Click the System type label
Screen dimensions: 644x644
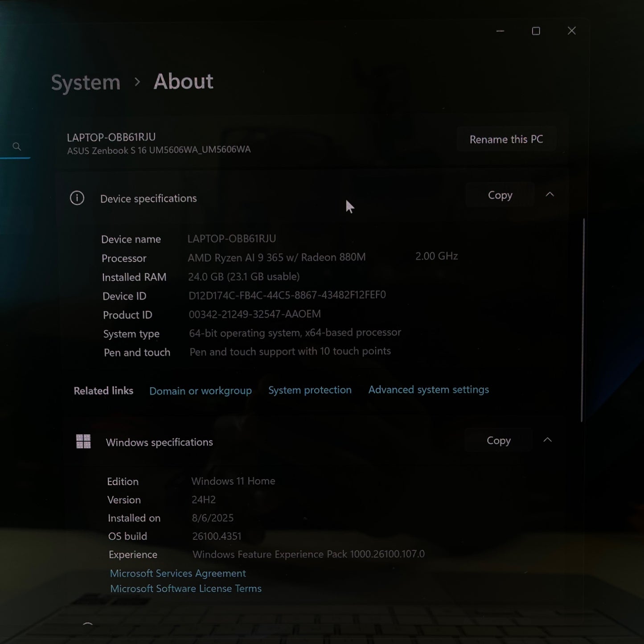point(131,334)
